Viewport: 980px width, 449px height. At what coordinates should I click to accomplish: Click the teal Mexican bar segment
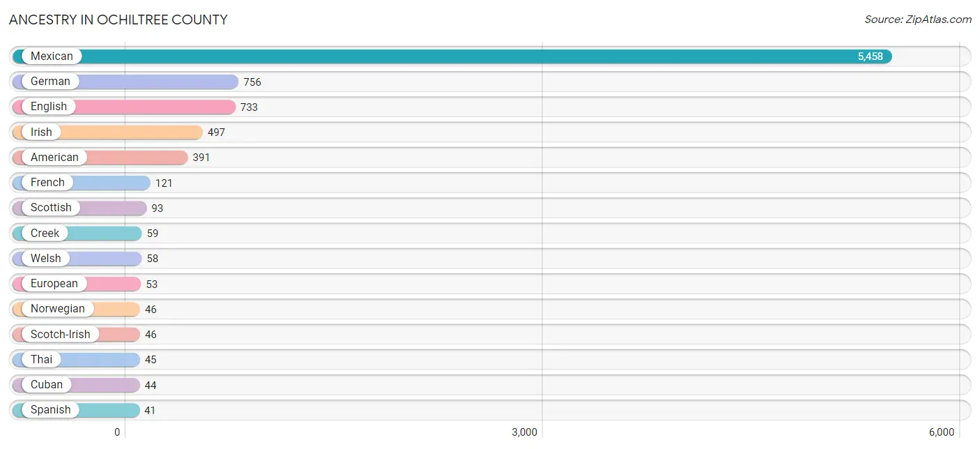click(x=452, y=56)
